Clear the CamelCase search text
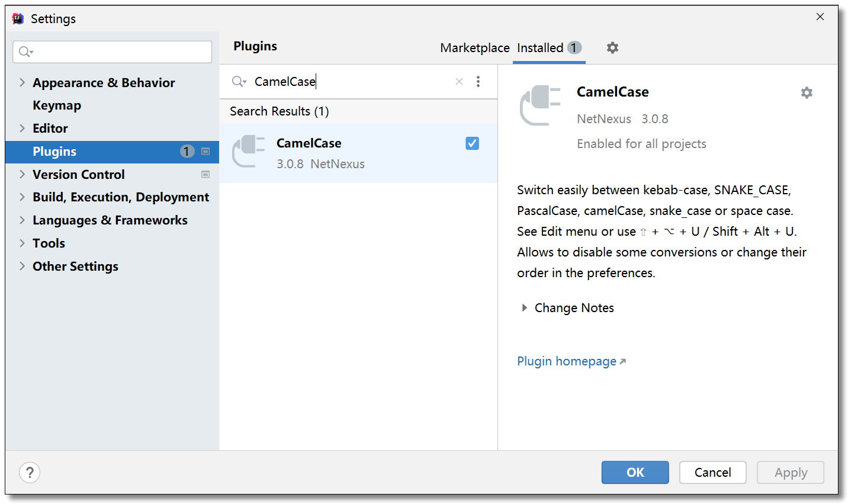848x504 pixels. pos(459,82)
